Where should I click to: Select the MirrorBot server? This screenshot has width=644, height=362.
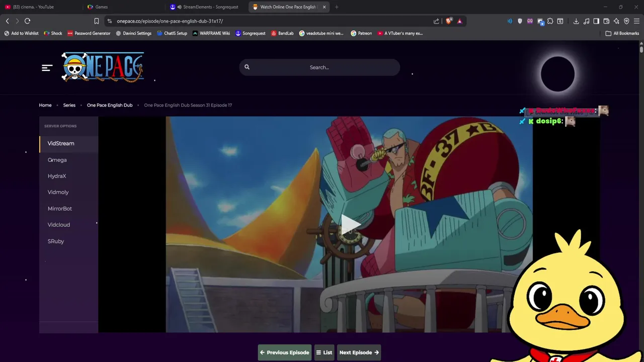point(69,209)
